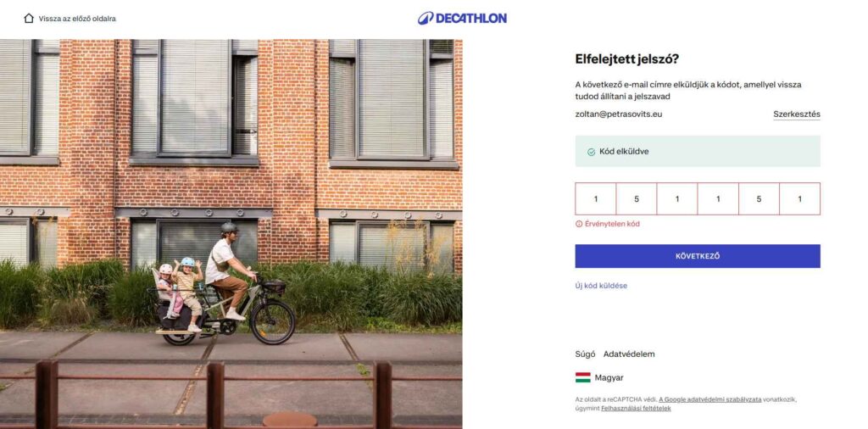Open the Adatvédelem privacy link
Screen dimensions: 868x429
629,354
